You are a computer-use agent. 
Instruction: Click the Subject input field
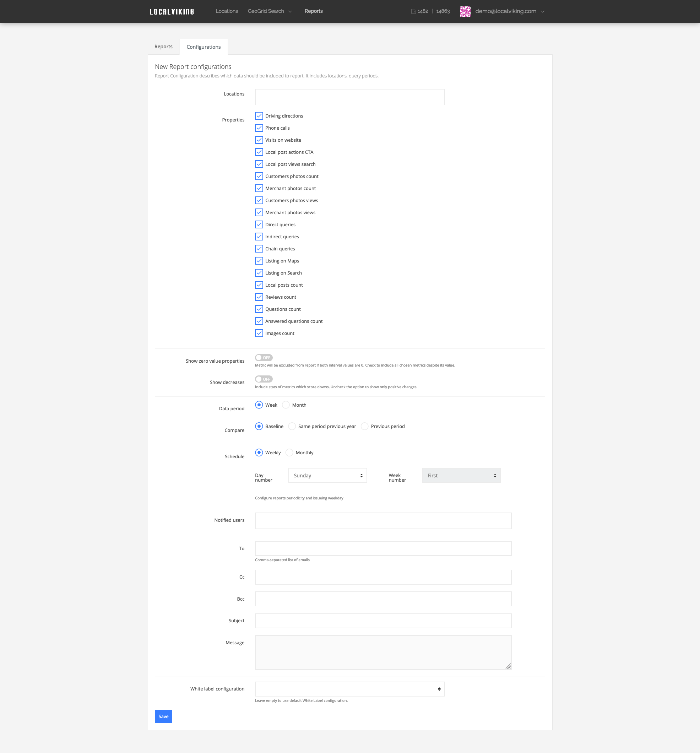tap(383, 621)
